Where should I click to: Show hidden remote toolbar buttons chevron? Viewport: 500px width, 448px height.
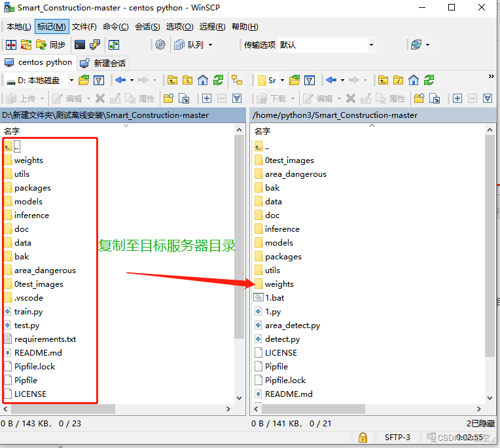pyautogui.click(x=491, y=76)
